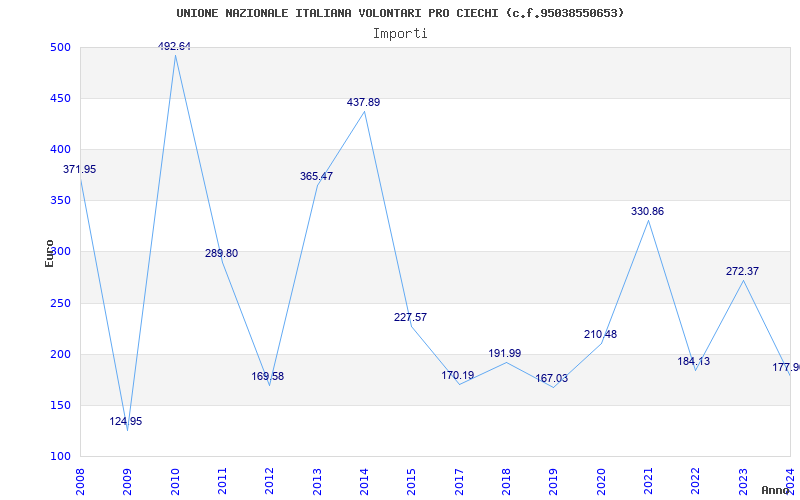Image resolution: width=800 pixels, height=500 pixels.
Task: Click the x-axis year 2014
Action: tap(364, 481)
